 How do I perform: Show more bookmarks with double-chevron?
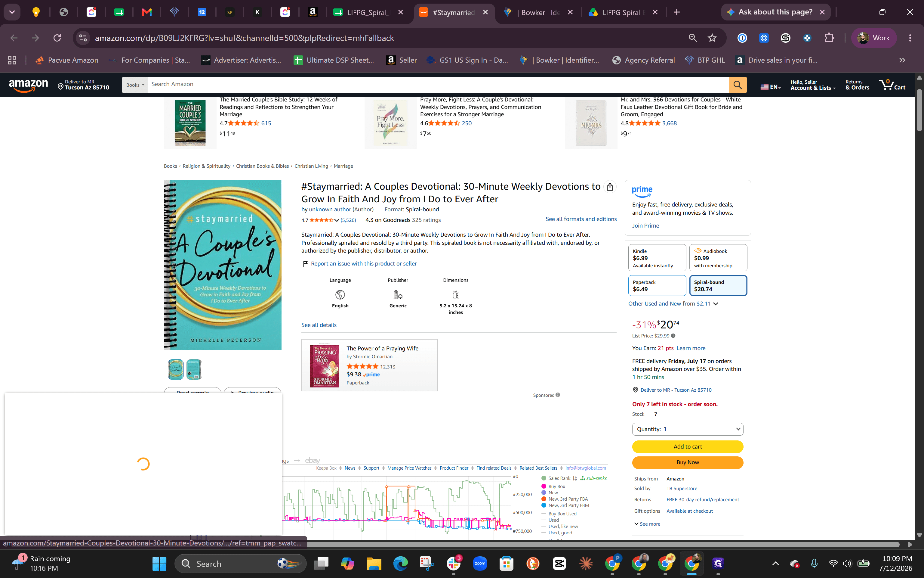902,60
